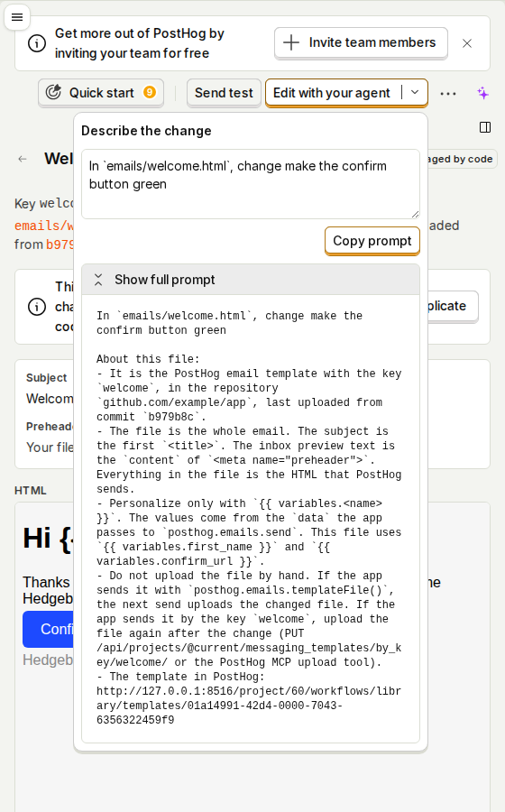505x812 pixels.
Task: Click Edit with your agent button
Action: (x=332, y=93)
